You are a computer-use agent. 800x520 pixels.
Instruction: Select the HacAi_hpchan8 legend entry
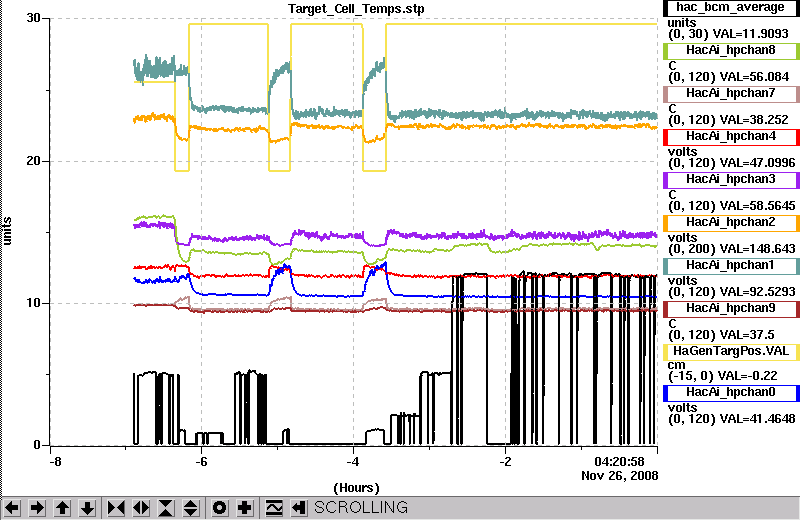tap(731, 50)
